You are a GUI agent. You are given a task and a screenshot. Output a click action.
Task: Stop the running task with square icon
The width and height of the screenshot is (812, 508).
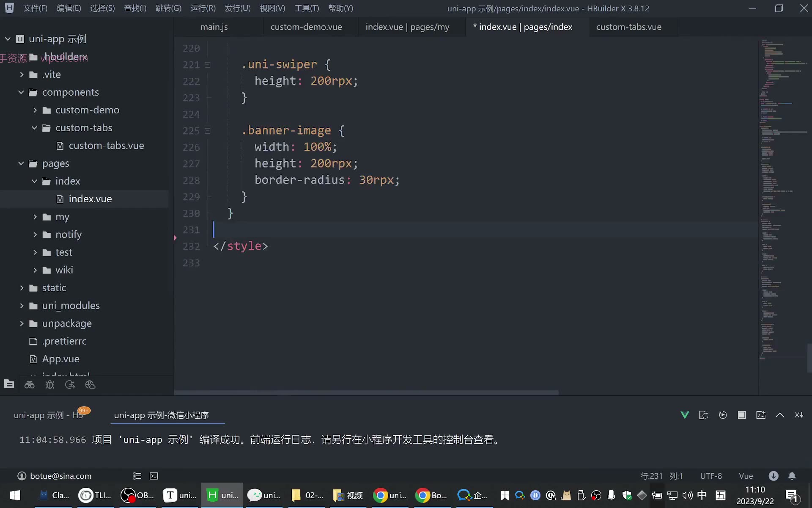pos(742,415)
